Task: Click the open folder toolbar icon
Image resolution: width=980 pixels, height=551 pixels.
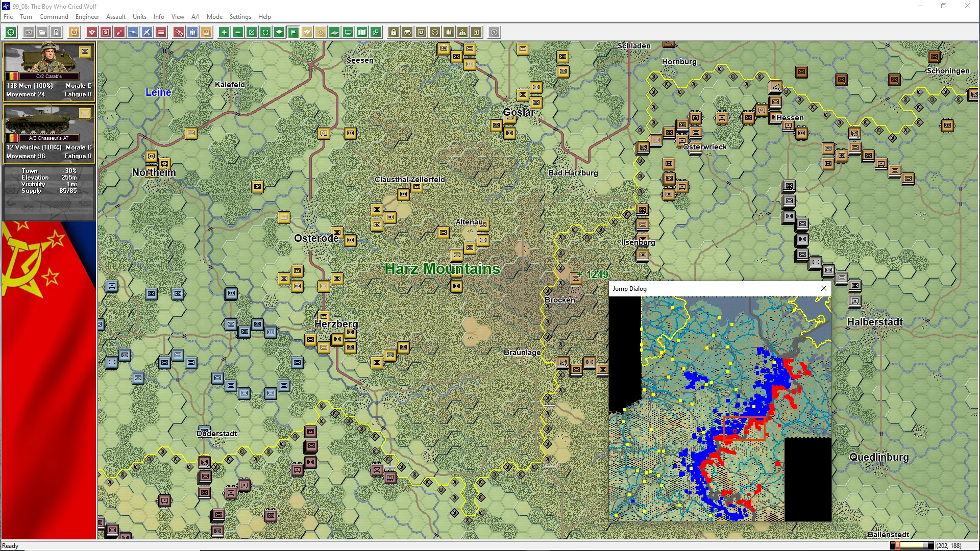Action: coord(42,33)
